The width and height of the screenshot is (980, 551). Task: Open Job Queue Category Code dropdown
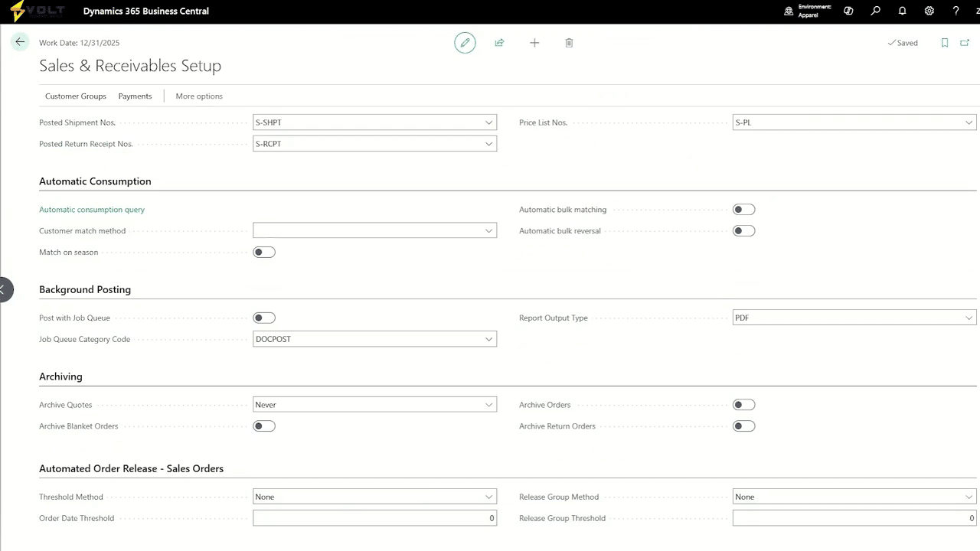click(488, 339)
